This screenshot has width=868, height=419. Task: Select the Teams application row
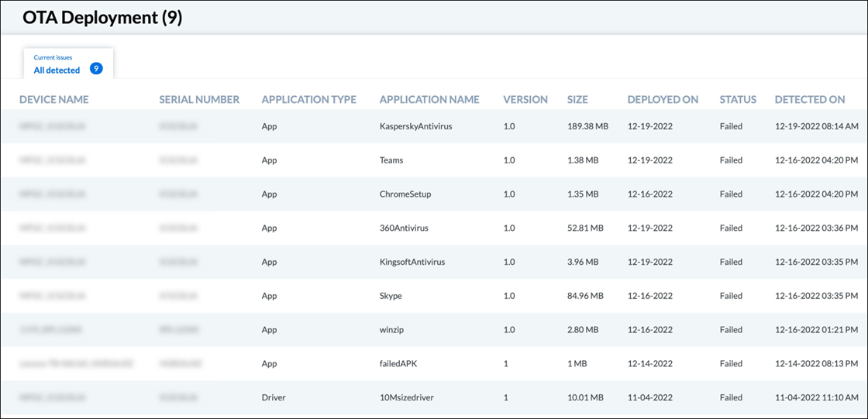coord(391,160)
